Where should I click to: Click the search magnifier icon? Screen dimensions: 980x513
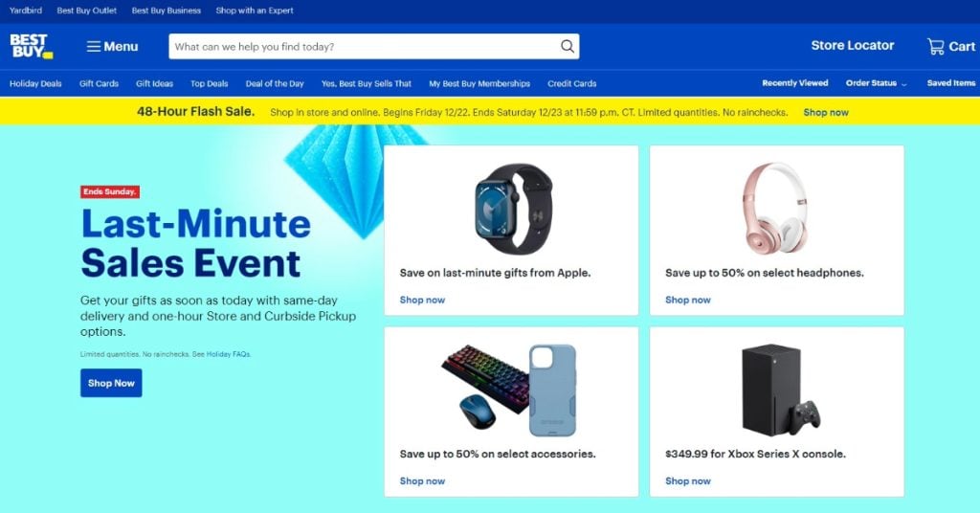click(567, 46)
